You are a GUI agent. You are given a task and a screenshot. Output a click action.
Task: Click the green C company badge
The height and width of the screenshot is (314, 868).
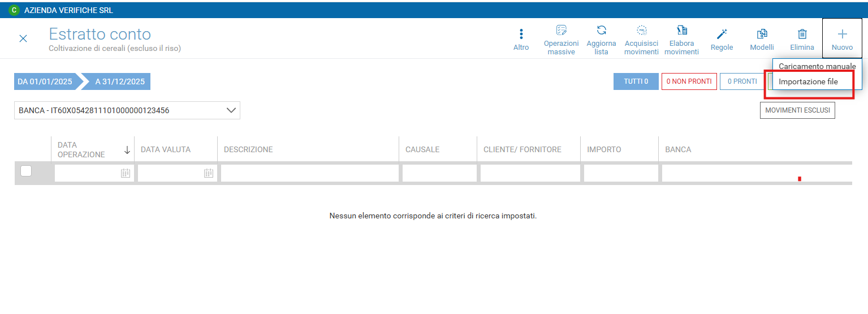pos(14,10)
